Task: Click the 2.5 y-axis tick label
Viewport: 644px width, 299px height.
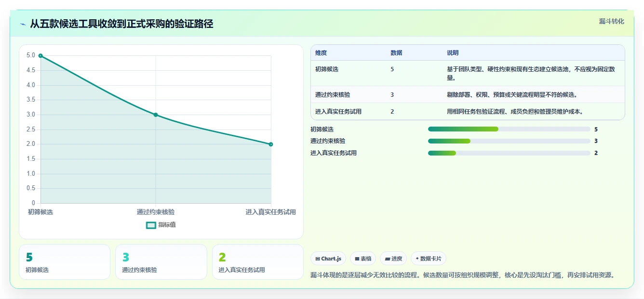Action: pyautogui.click(x=31, y=129)
